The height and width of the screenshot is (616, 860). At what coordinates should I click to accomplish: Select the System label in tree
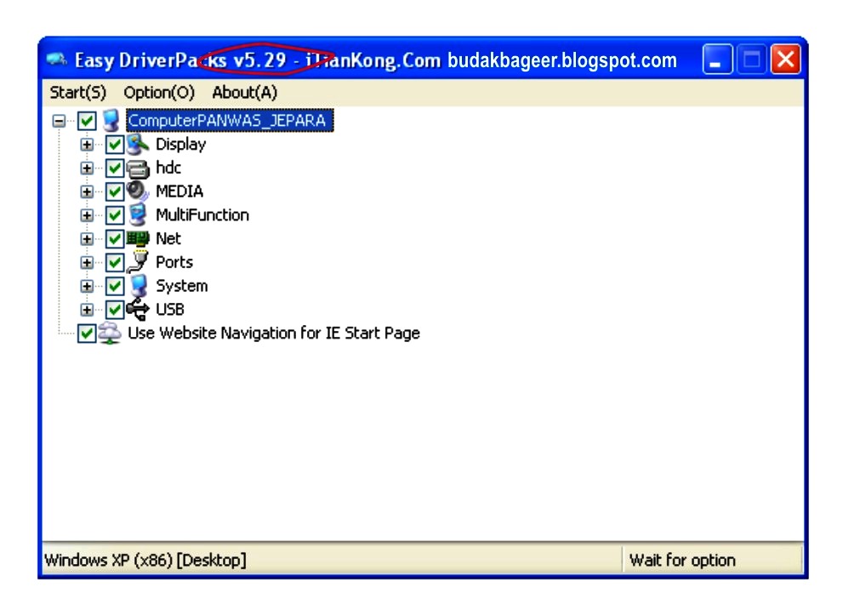tap(181, 286)
